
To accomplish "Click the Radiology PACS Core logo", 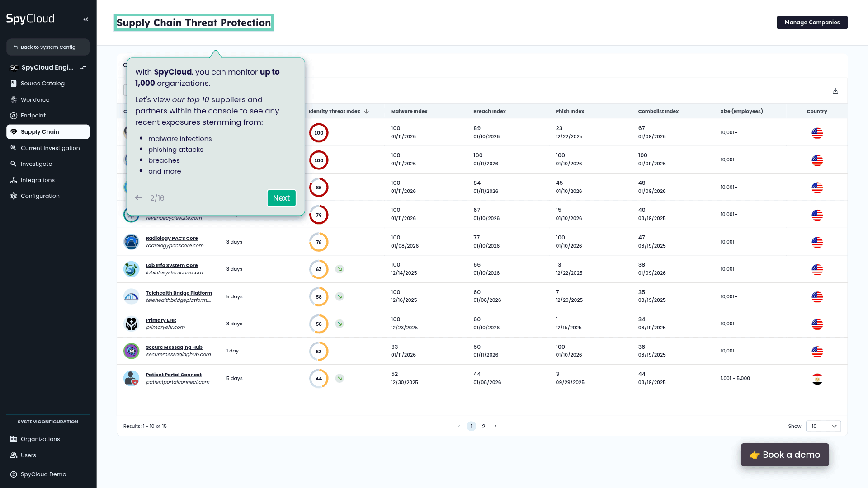I will (x=131, y=242).
